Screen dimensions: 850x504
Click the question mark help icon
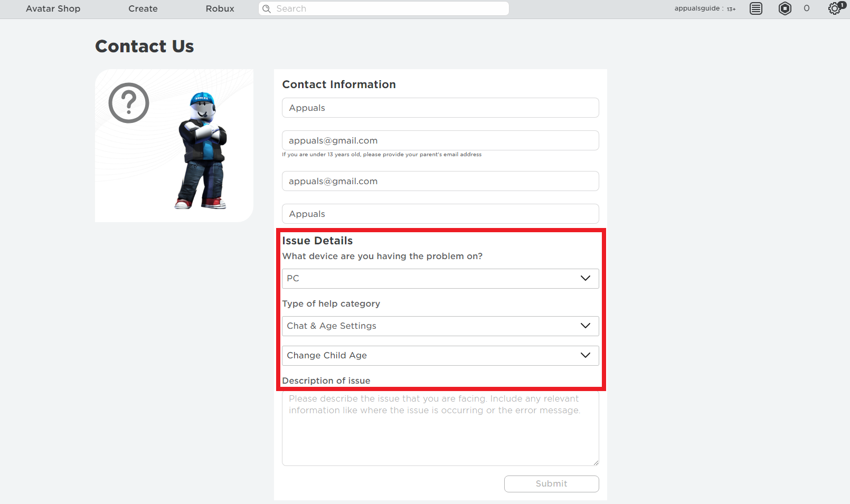coord(129,103)
